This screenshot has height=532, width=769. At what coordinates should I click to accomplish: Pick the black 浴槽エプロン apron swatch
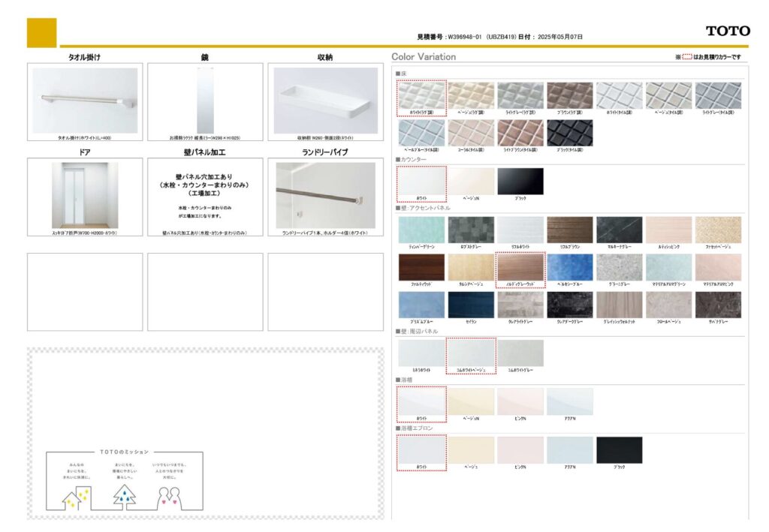[619, 450]
